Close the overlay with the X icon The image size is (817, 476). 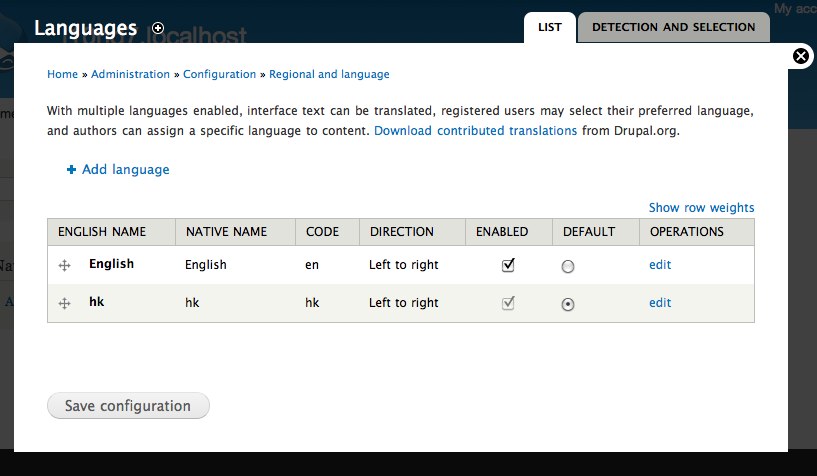801,56
